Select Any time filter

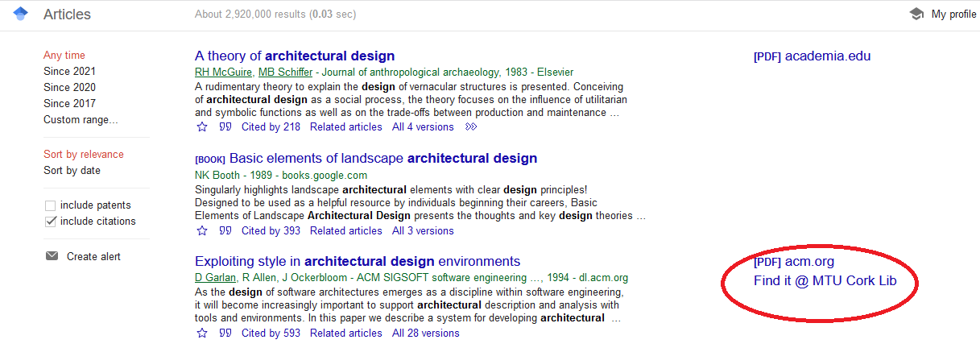[64, 56]
